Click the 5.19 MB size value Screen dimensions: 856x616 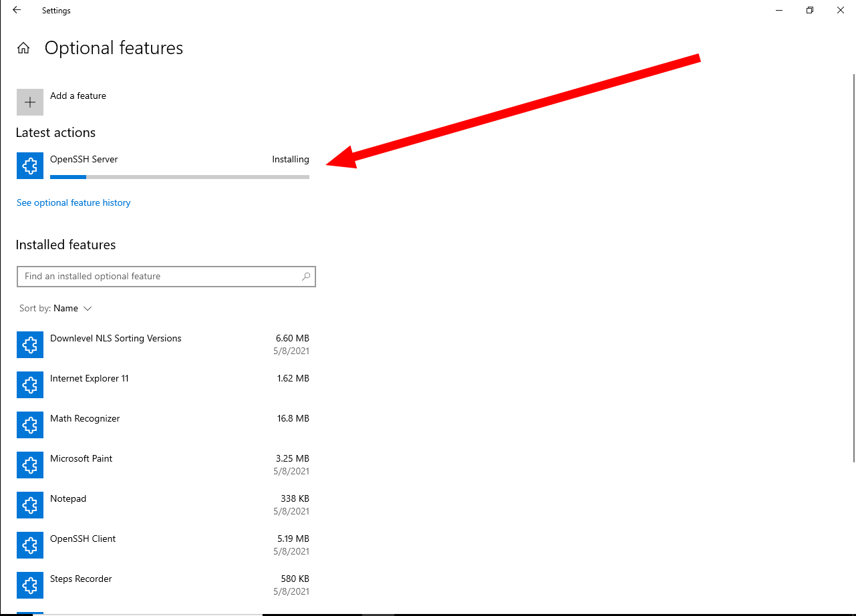[293, 538]
